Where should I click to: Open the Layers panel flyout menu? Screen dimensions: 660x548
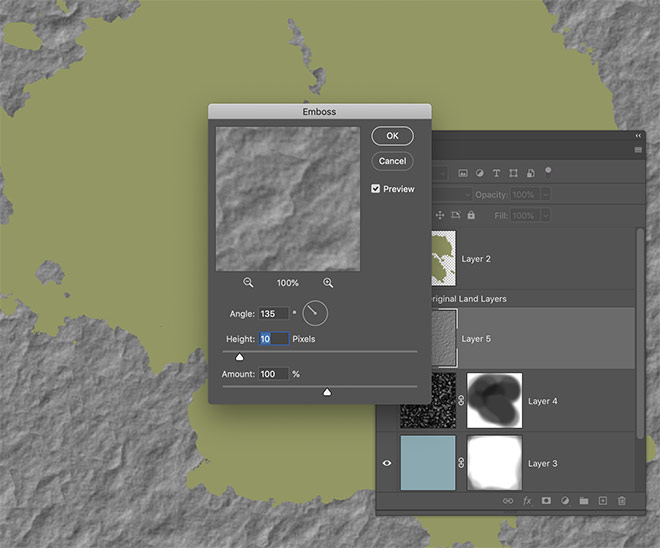click(638, 150)
